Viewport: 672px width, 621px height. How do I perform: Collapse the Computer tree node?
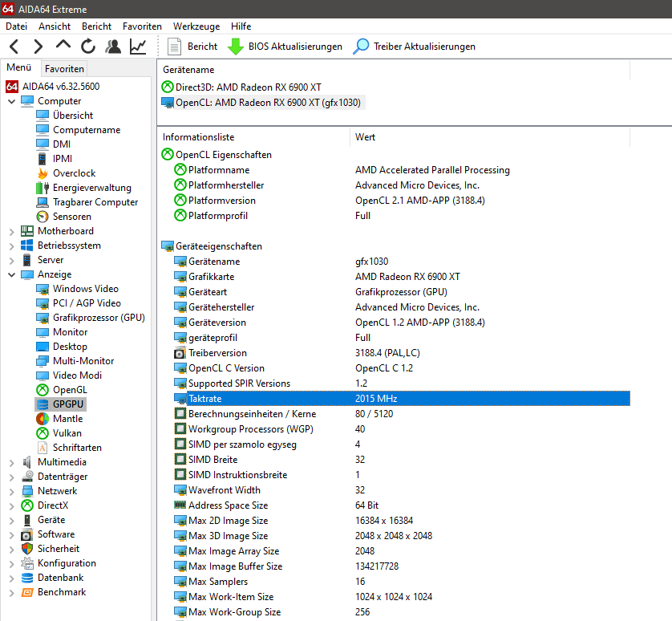click(11, 101)
